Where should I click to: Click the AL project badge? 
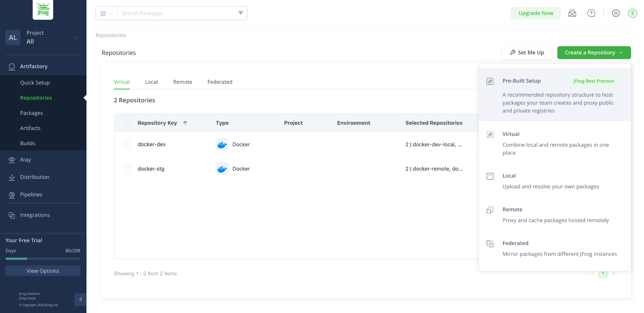tap(13, 37)
